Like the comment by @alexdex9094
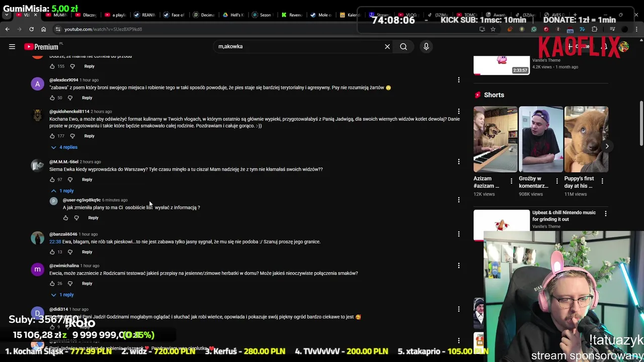Image resolution: width=644 pixels, height=362 pixels. point(52,98)
